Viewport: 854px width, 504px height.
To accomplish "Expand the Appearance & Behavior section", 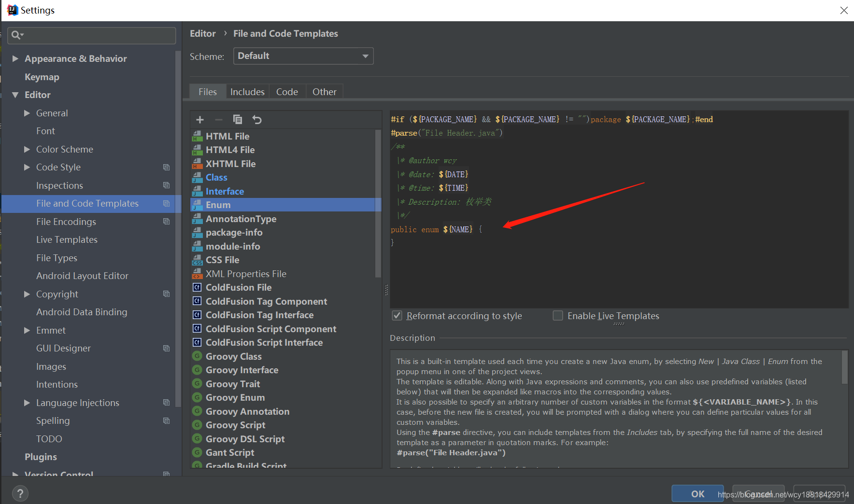I will pos(16,58).
